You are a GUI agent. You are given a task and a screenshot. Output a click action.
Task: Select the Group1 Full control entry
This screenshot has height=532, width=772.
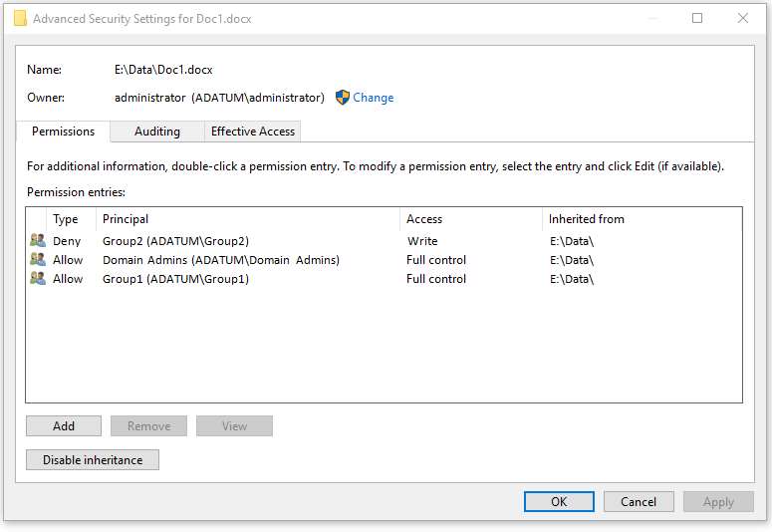(x=384, y=279)
